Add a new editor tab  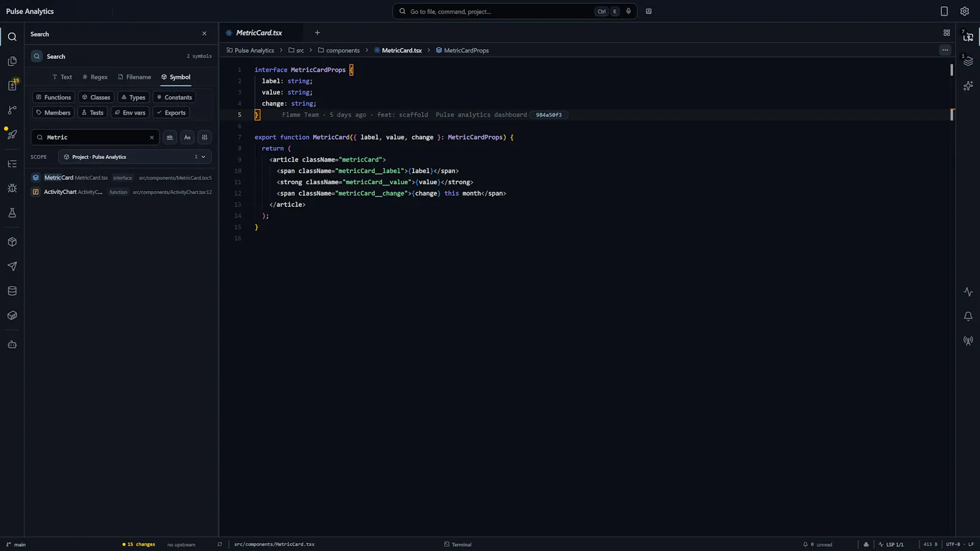pos(317,33)
